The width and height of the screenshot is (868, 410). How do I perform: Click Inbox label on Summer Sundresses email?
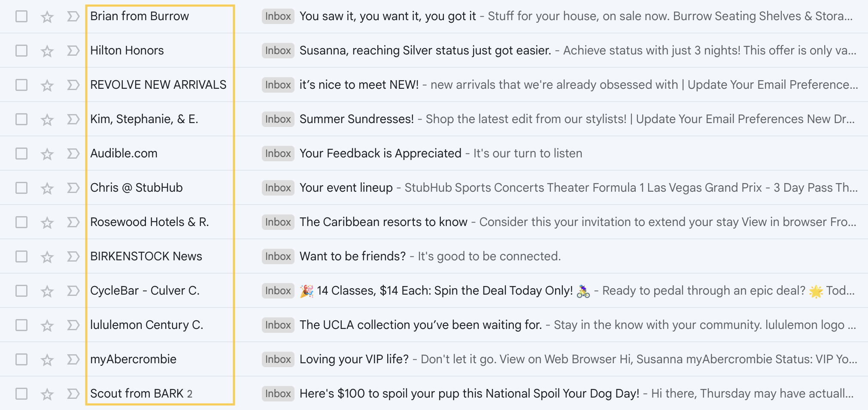tap(278, 119)
